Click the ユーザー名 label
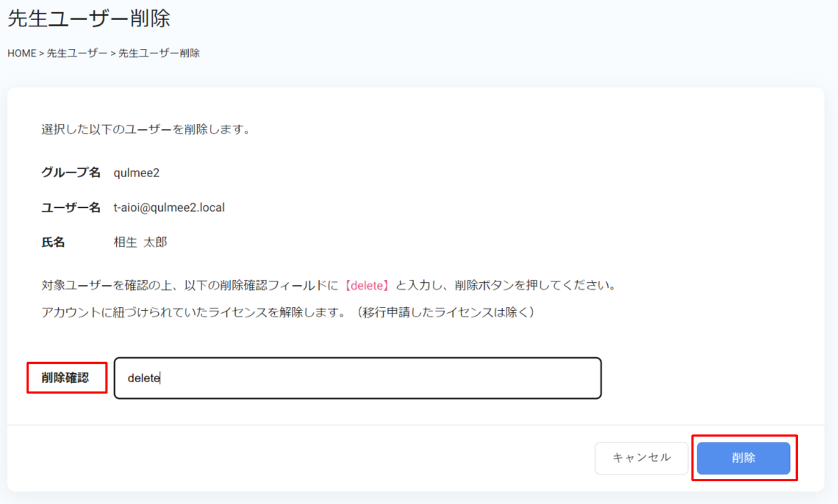Viewport: 838px width, 504px height. pos(71,208)
